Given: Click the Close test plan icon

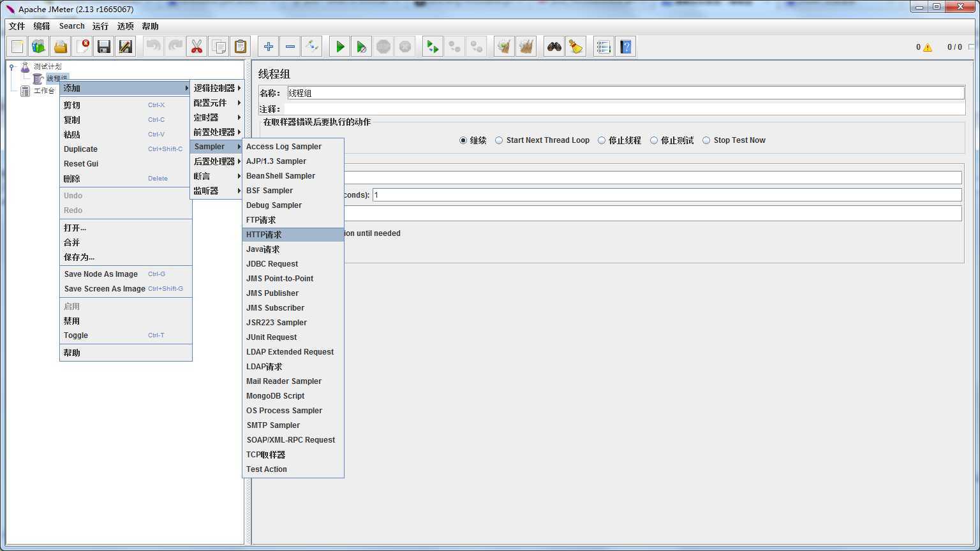Looking at the screenshot, I should point(82,47).
